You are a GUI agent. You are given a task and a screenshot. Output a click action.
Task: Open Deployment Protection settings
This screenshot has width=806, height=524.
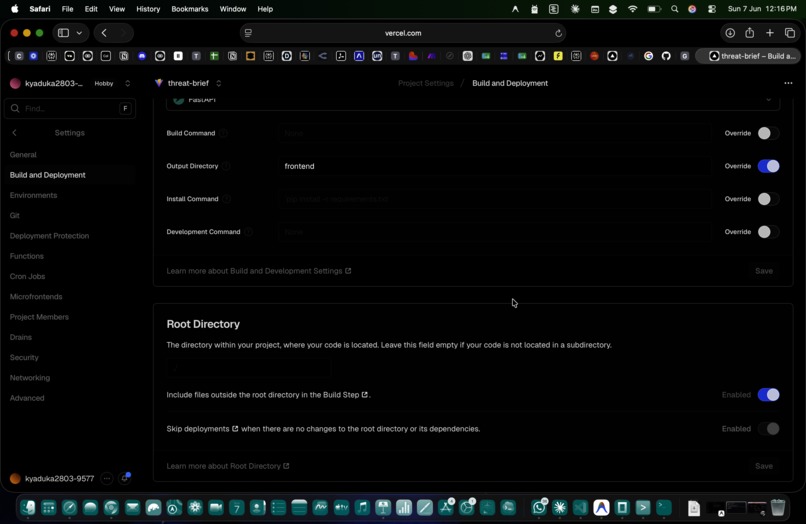coord(49,236)
